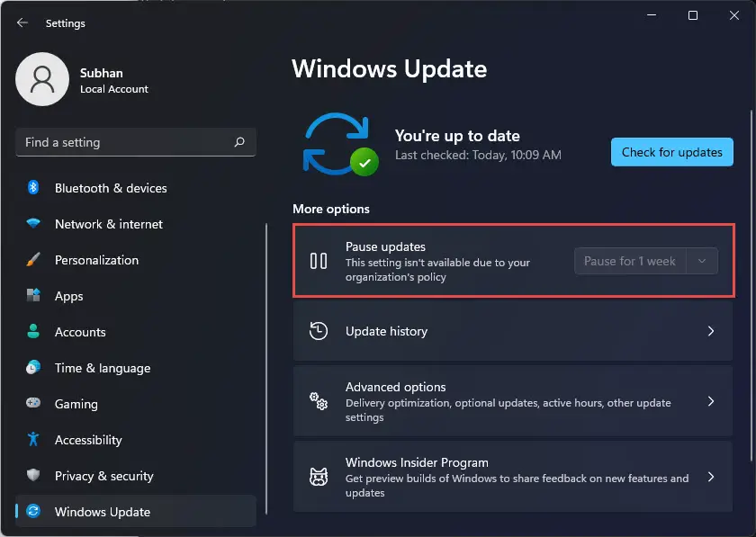
Task: Expand the pause duration dropdown arrow
Action: (x=702, y=261)
